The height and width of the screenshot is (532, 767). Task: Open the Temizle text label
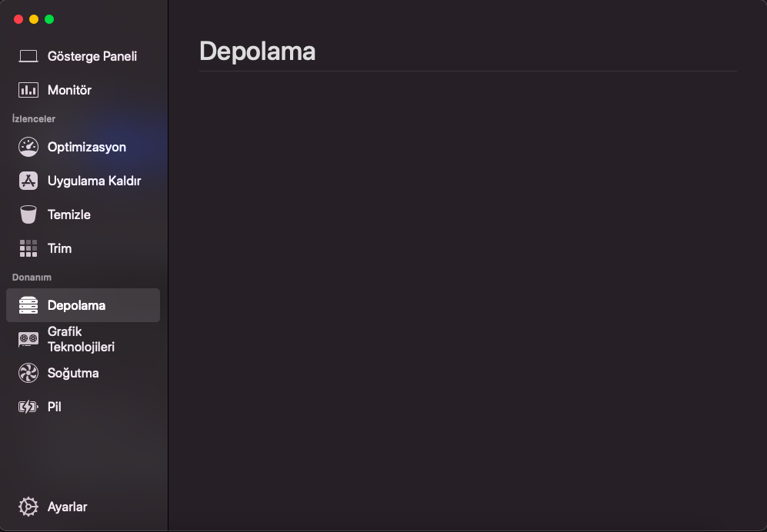69,214
